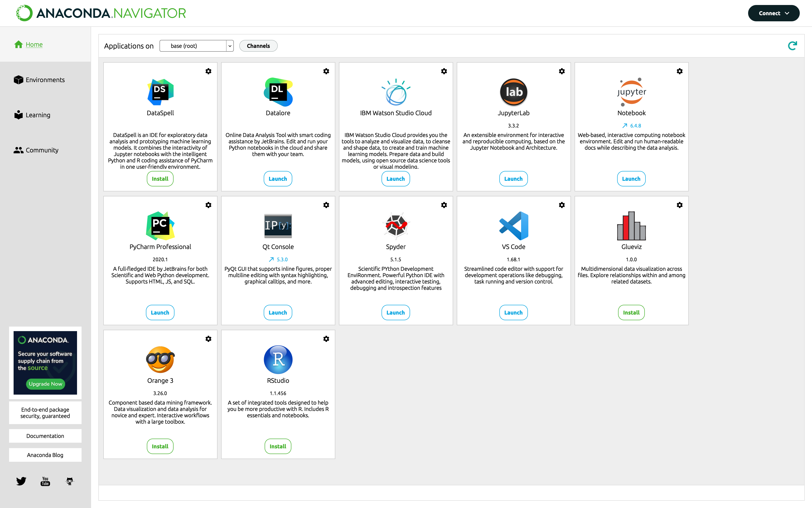The height and width of the screenshot is (508, 812).
Task: Open settings gear on Orange 3 card
Action: click(x=208, y=339)
